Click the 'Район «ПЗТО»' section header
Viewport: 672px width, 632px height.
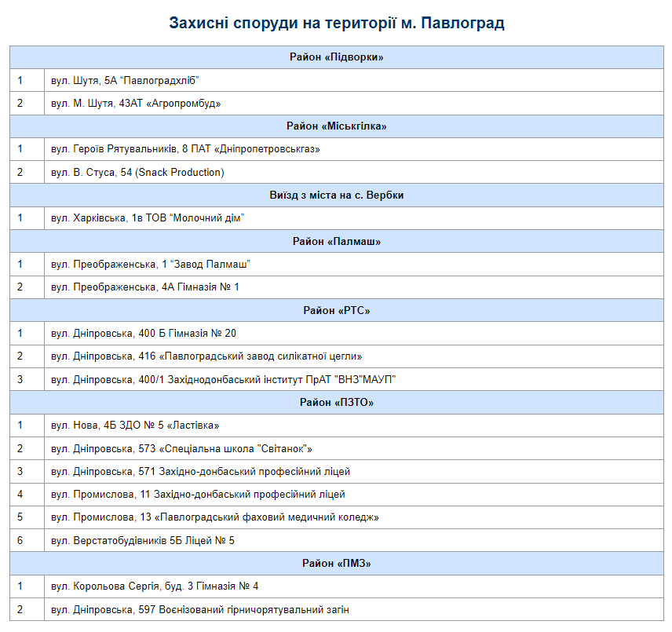[337, 402]
